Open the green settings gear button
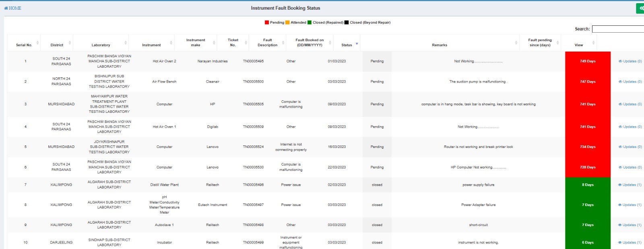This screenshot has width=644, height=249. (640, 8)
